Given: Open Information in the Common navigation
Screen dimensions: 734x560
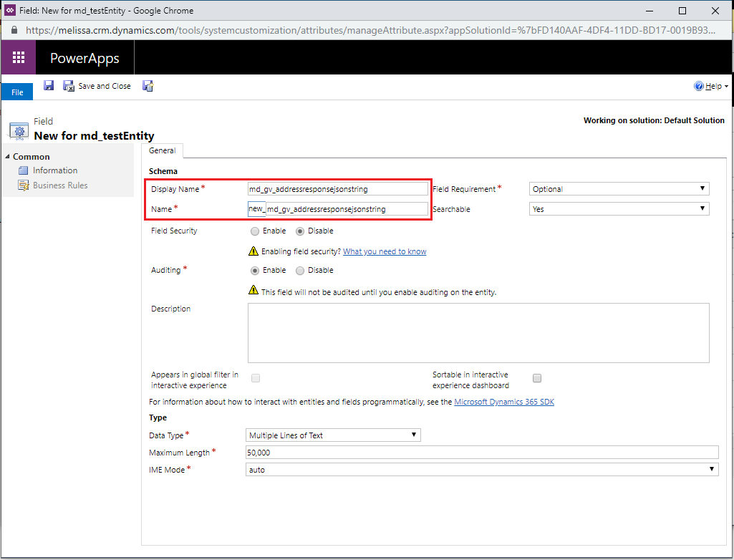Looking at the screenshot, I should (55, 170).
